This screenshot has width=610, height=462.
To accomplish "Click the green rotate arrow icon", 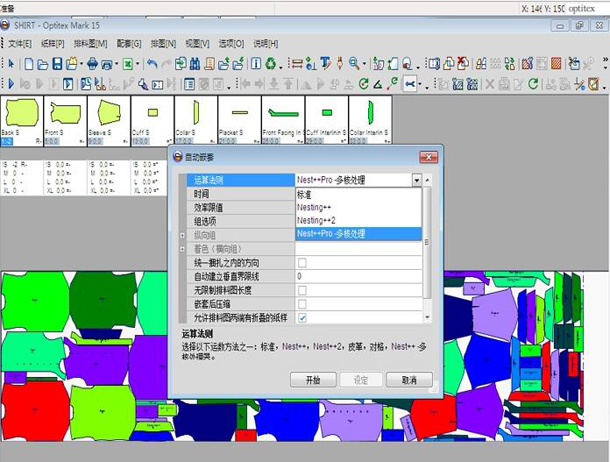I will coord(364,84).
